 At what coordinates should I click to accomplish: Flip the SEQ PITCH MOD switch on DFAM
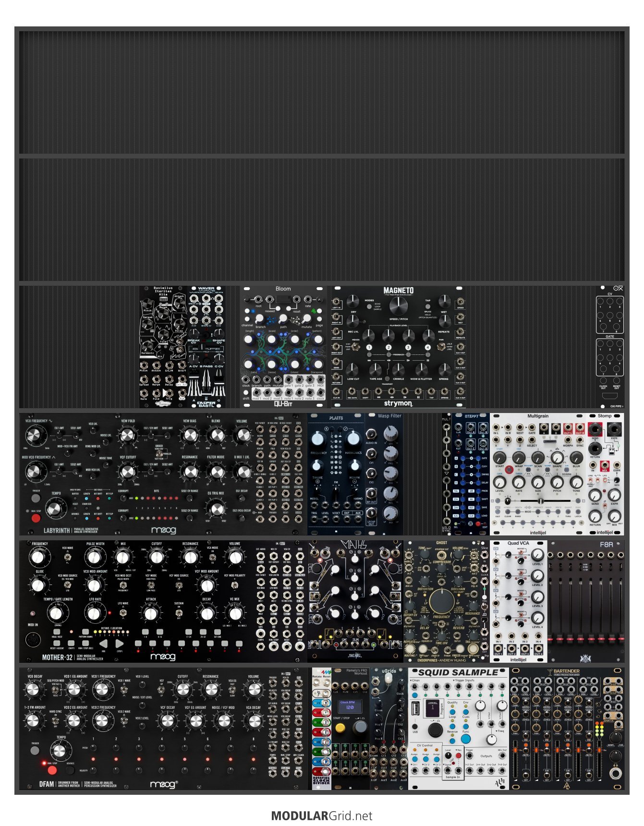click(x=56, y=690)
